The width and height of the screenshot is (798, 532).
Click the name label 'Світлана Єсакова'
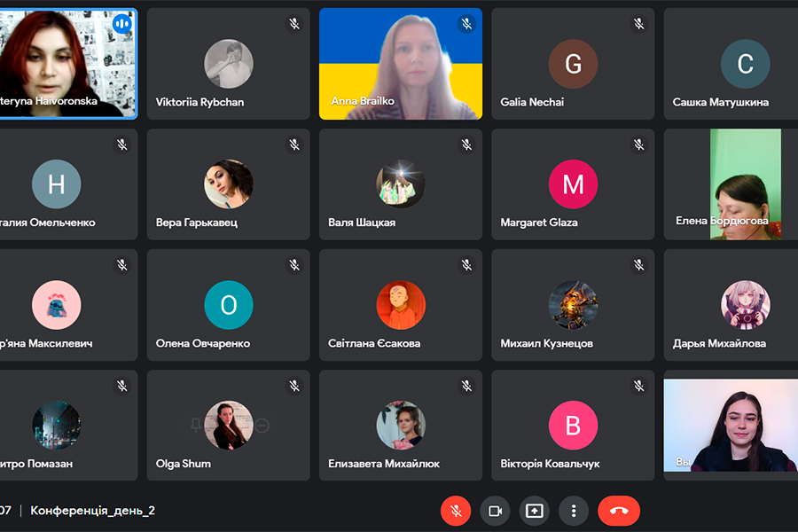[x=374, y=343]
